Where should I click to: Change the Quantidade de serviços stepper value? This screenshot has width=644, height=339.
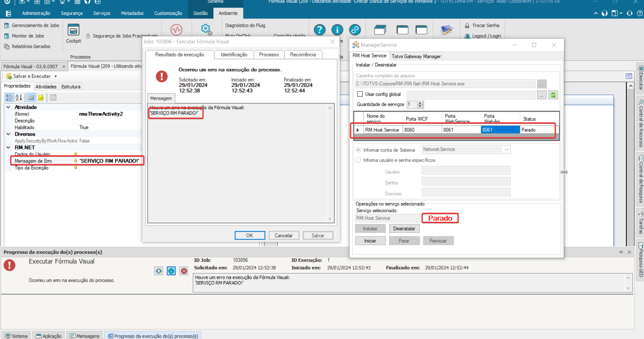(420, 104)
